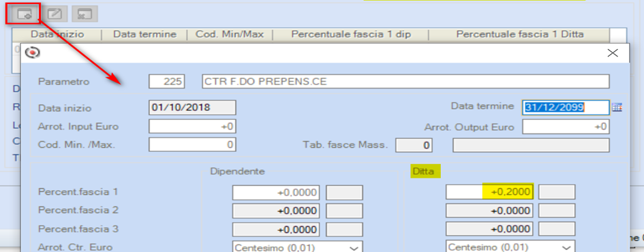
Task: Sort by Data termine column header
Action: click(x=144, y=35)
